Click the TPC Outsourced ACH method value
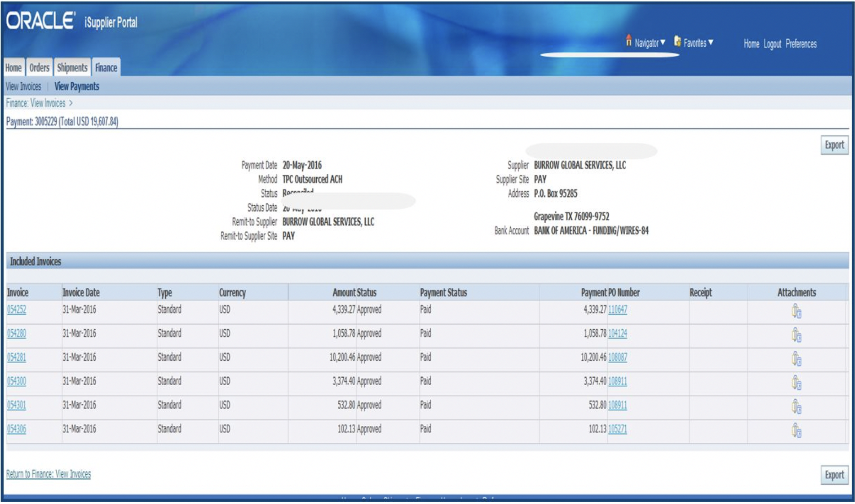Viewport: 855px width, 504px height. click(312, 179)
